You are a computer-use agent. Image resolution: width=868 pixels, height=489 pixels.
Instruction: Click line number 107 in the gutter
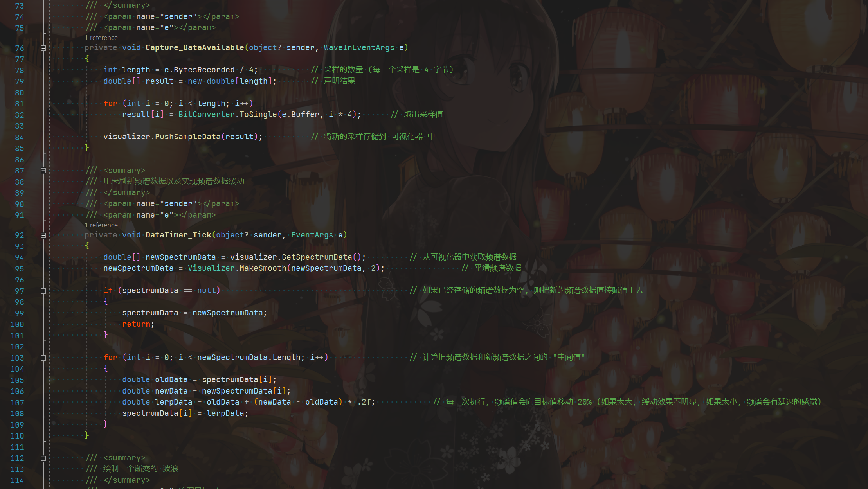tap(17, 403)
